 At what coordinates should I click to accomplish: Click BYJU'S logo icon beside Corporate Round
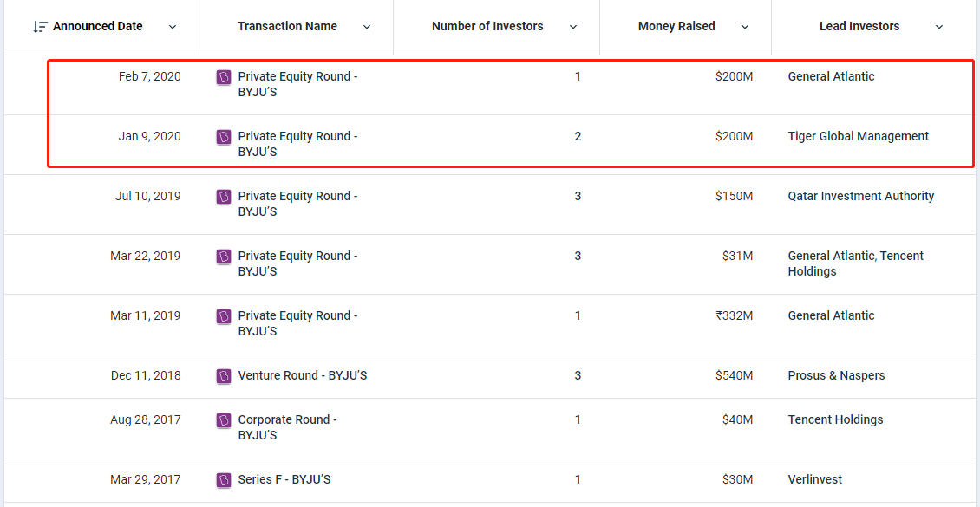[224, 420]
